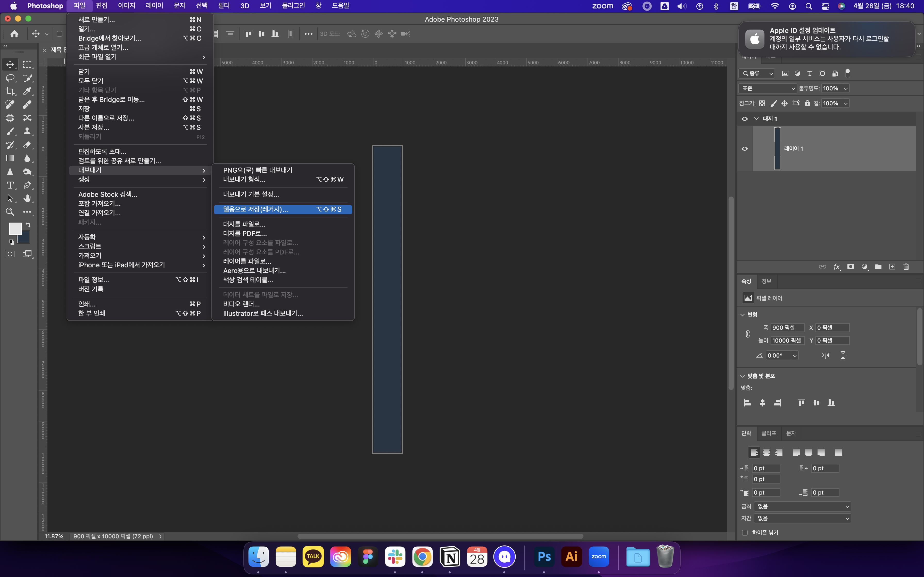Click PNG으(로) 빠른 내보내기 option
This screenshot has width=924, height=577.
[258, 170]
